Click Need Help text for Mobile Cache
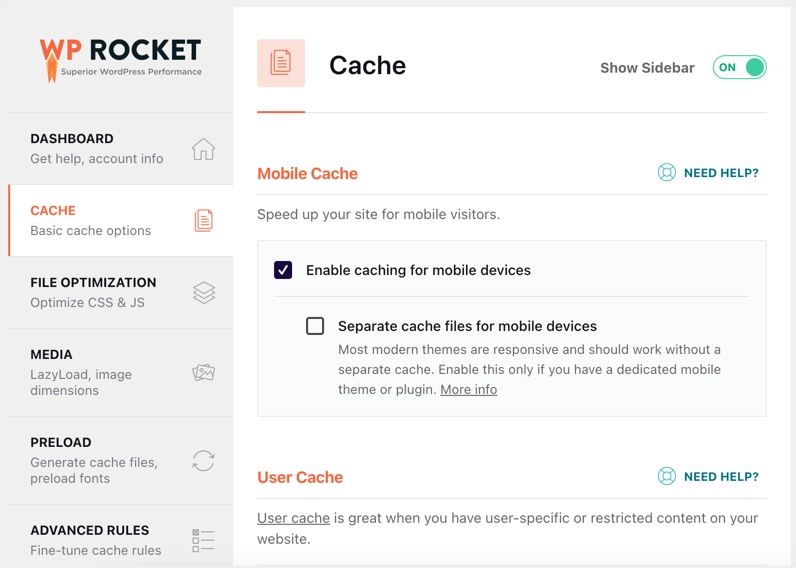The width and height of the screenshot is (796, 568). pos(721,173)
